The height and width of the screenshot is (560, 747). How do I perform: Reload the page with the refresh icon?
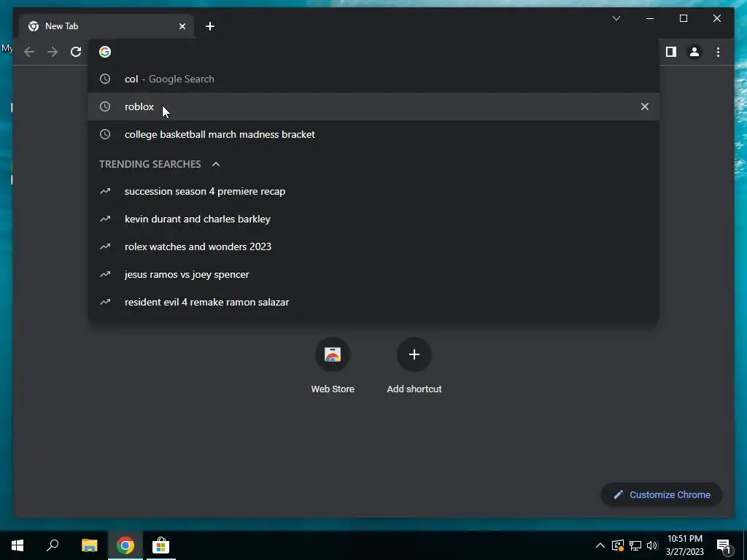76,52
